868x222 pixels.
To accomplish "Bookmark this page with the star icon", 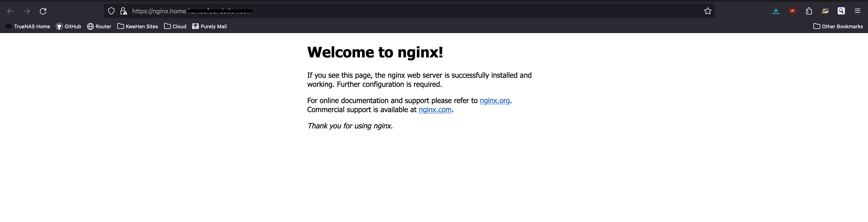I will click(708, 11).
